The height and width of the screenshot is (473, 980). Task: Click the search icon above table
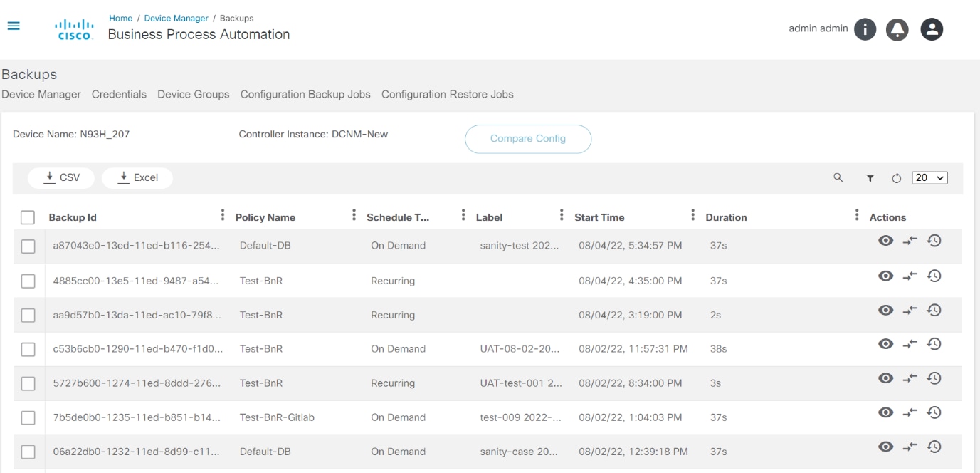point(838,178)
